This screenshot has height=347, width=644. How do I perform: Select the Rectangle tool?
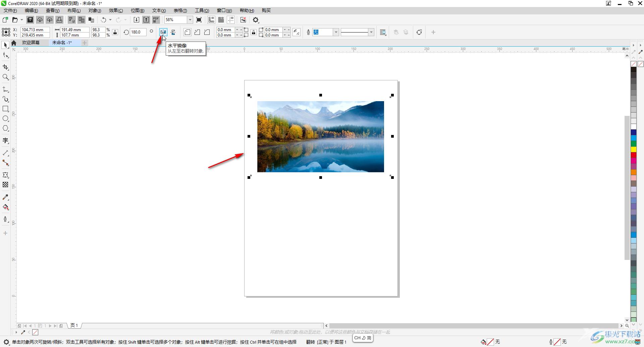pos(5,109)
